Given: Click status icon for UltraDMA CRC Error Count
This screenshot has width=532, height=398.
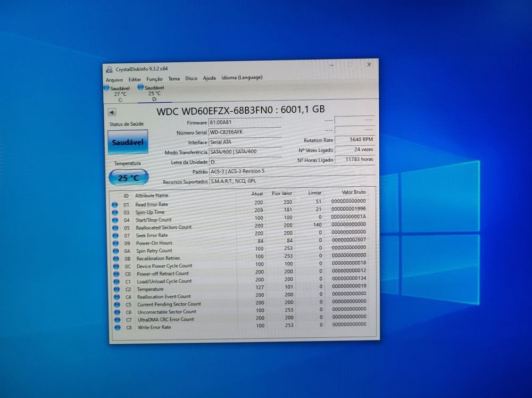Looking at the screenshot, I should coord(117,320).
